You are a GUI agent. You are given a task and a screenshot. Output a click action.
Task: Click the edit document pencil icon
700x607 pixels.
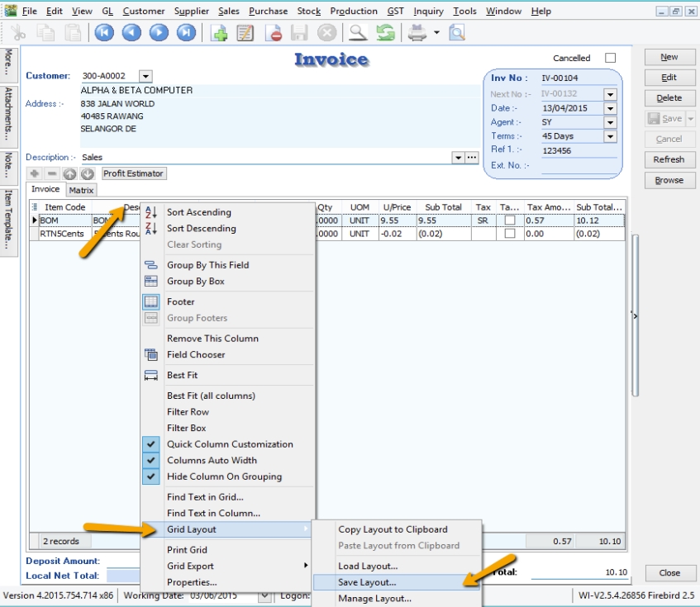tap(245, 33)
